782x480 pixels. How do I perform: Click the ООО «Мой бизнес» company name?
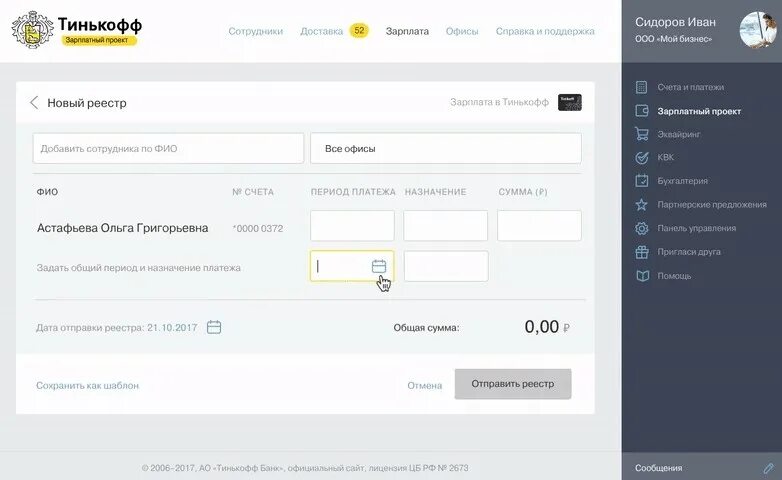point(673,39)
